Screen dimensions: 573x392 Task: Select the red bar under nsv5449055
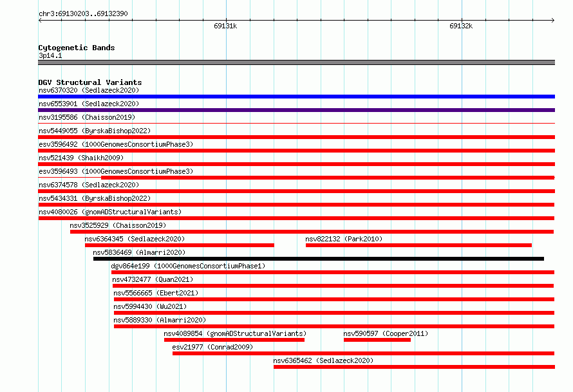(296, 137)
